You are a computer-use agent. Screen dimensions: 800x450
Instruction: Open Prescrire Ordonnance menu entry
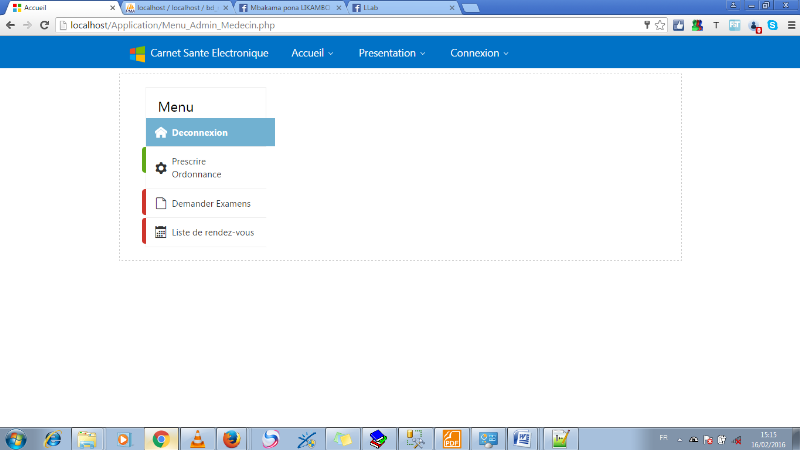pos(206,168)
